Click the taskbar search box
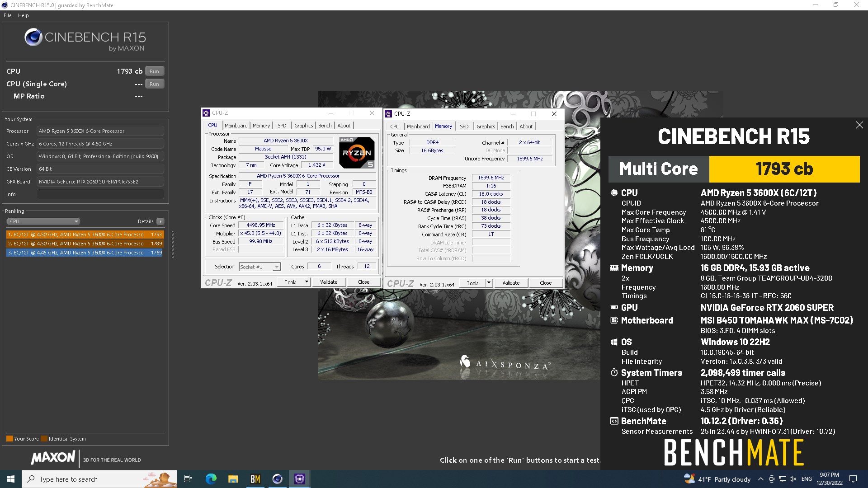The height and width of the screenshot is (488, 868). click(x=99, y=479)
